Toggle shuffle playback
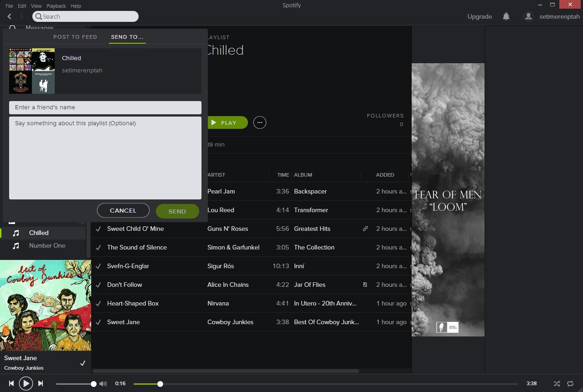The image size is (583, 392). pos(557,384)
